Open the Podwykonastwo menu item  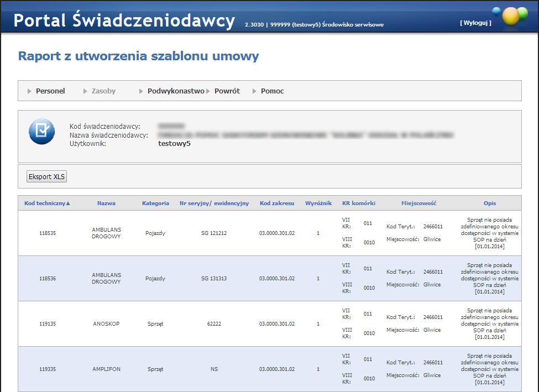tap(176, 91)
